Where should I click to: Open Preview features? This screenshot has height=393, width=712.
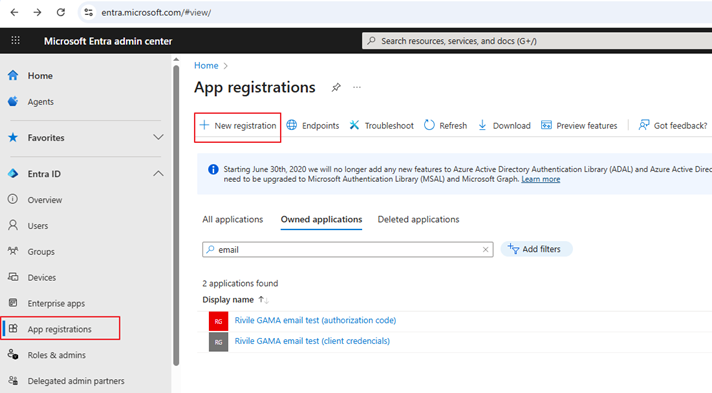pyautogui.click(x=579, y=125)
